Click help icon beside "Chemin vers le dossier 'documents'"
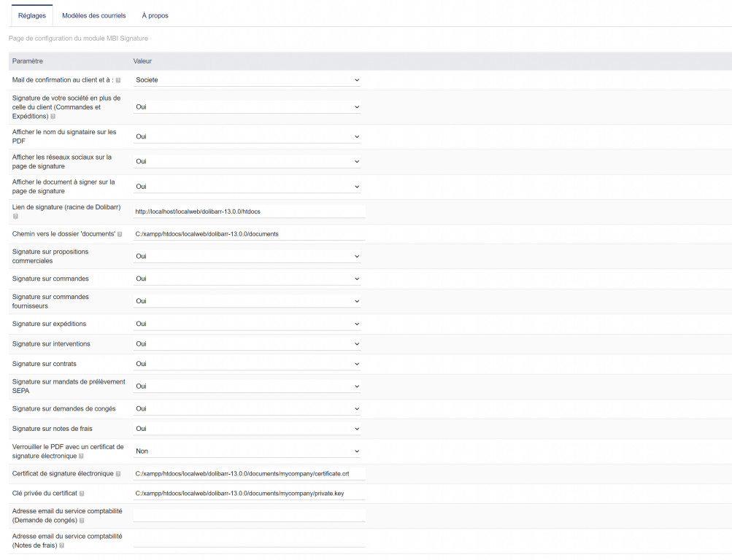 click(120, 234)
